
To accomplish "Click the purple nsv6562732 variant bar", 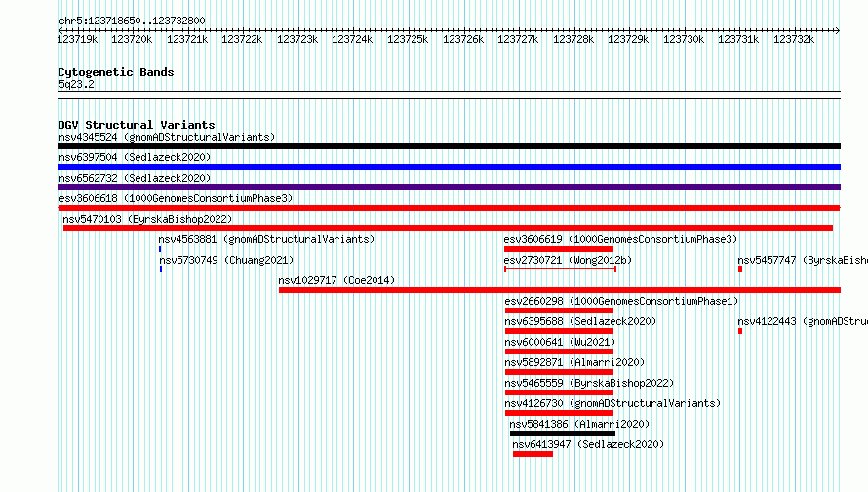I will coord(449,187).
